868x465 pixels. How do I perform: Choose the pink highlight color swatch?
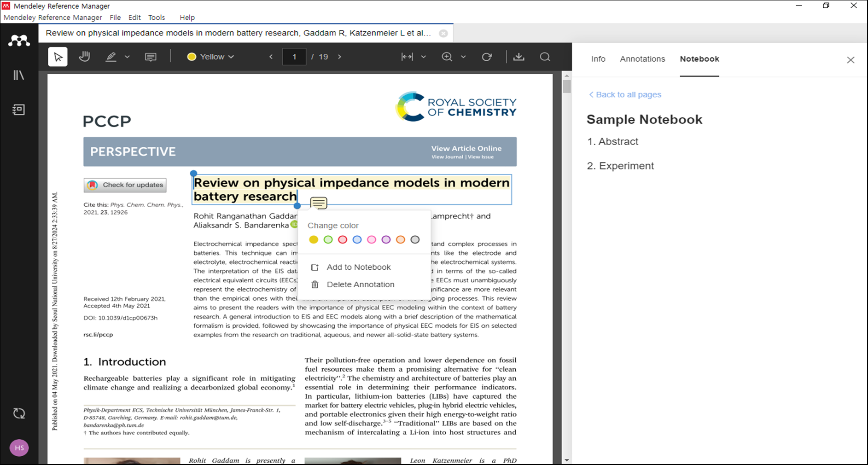[372, 239]
